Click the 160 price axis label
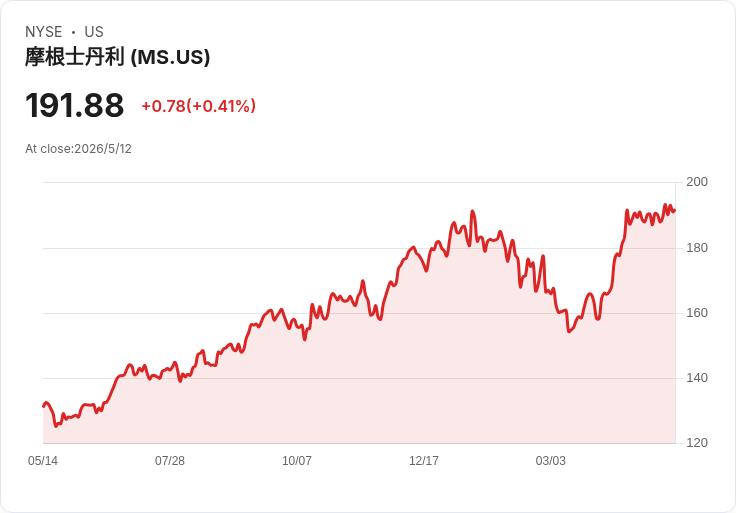The image size is (736, 513). tap(697, 313)
